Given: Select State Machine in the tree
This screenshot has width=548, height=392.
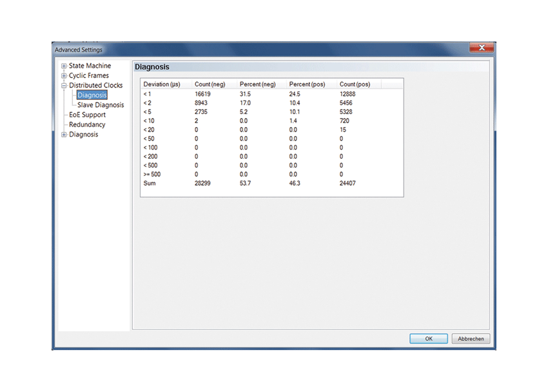Looking at the screenshot, I should 90,66.
